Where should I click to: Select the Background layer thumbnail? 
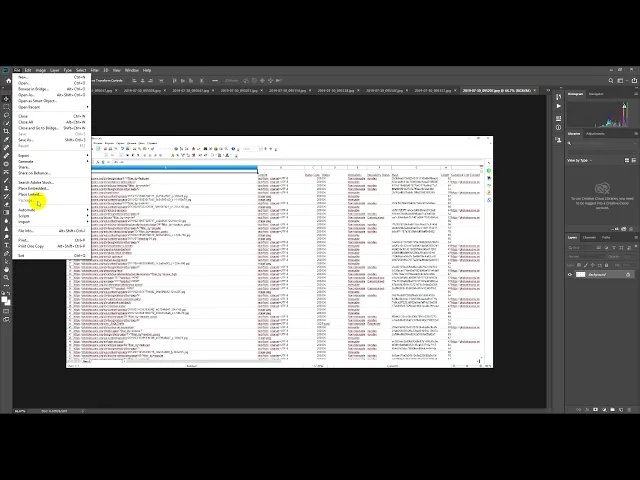tap(580, 275)
